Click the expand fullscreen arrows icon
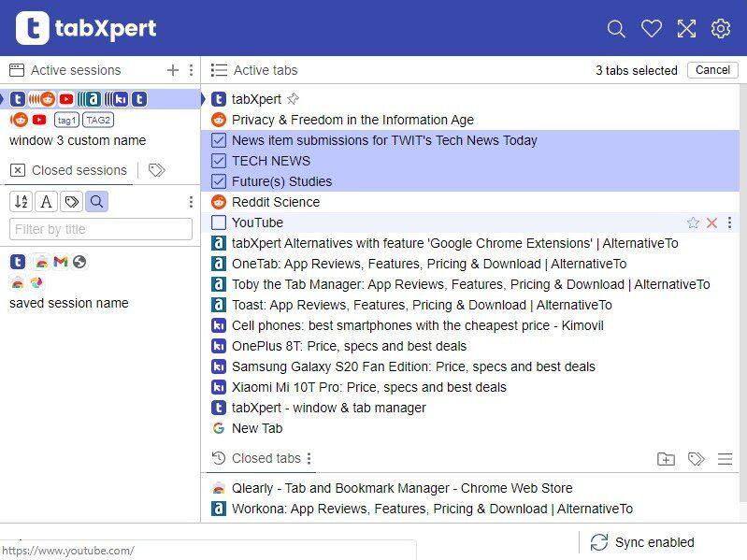Screen dimensions: 747x560 686,29
